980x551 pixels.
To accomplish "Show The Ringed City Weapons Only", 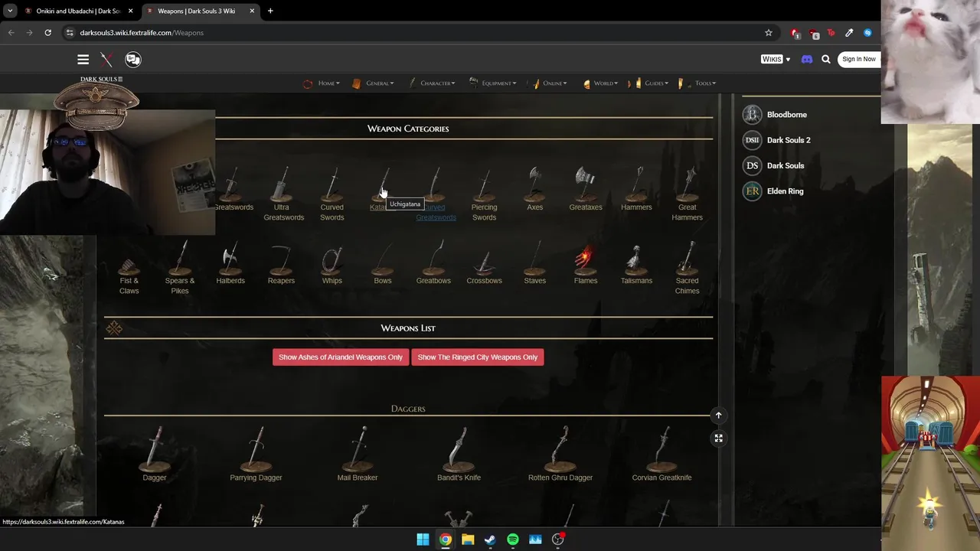I will [x=478, y=357].
